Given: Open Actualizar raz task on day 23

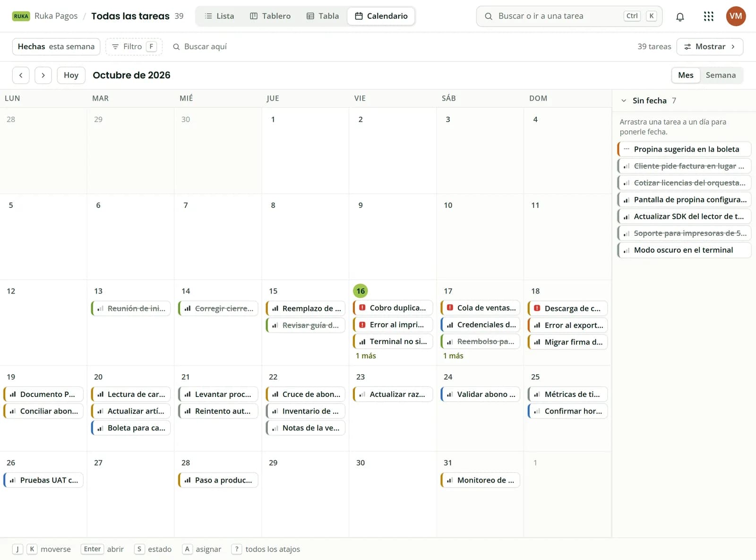Looking at the screenshot, I should tap(393, 394).
